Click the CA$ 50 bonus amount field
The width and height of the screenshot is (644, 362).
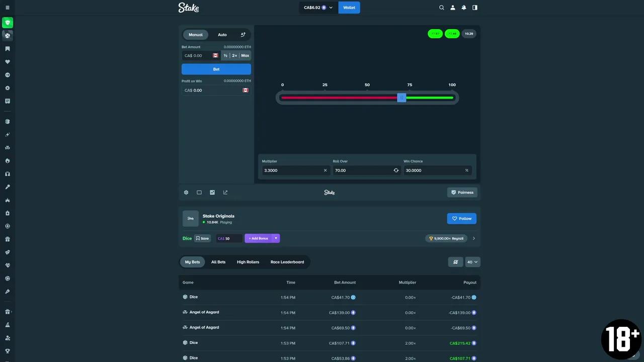click(x=229, y=238)
